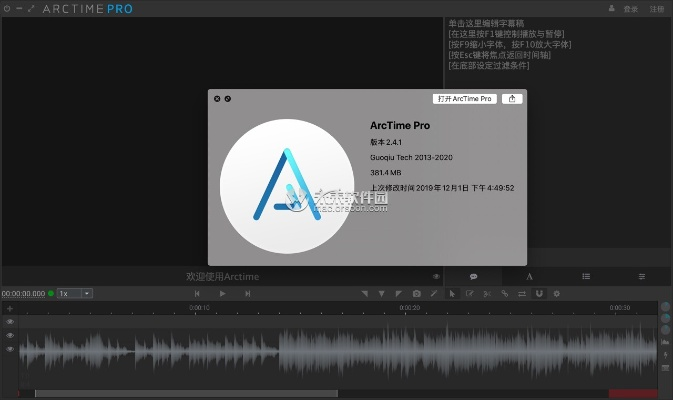
Task: Click the red region on bottom bar
Action: point(633,393)
